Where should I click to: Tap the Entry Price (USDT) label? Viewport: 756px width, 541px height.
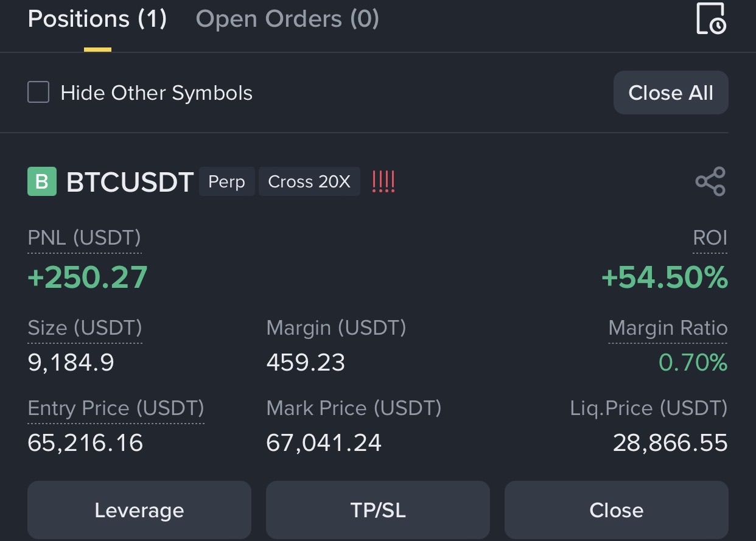click(116, 408)
